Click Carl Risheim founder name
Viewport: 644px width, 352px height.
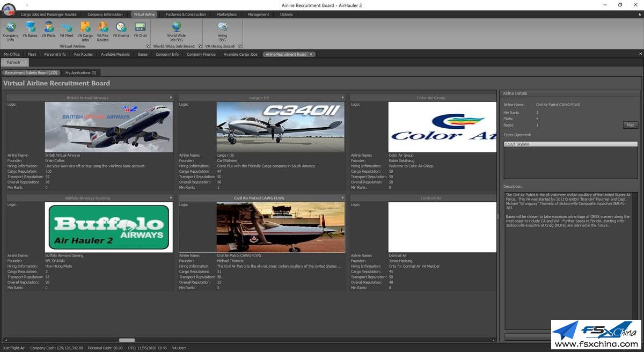[228, 160]
